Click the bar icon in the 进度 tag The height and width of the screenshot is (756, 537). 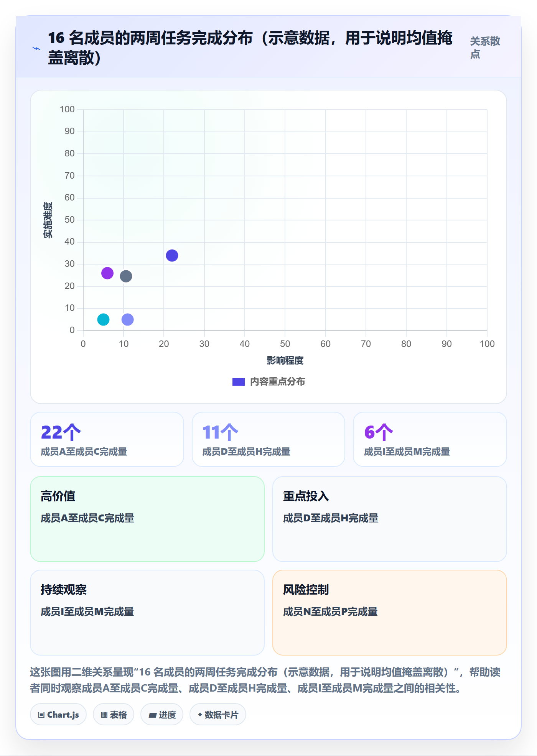pyautogui.click(x=152, y=715)
